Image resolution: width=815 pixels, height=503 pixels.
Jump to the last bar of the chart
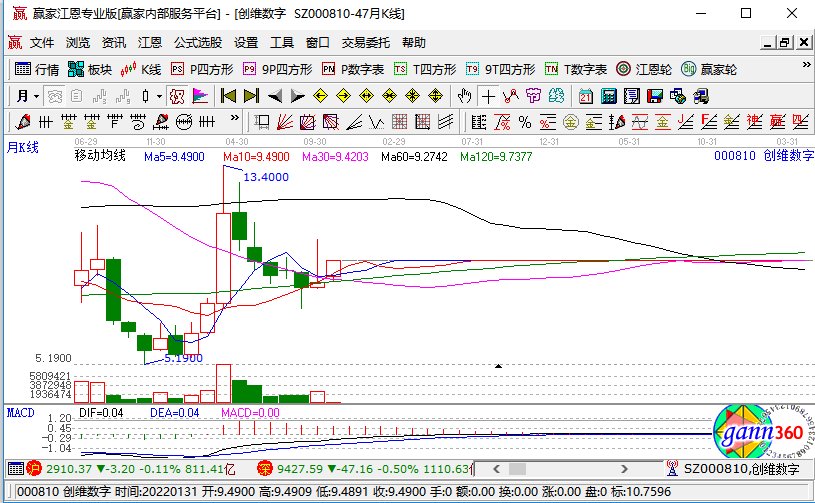tap(251, 96)
